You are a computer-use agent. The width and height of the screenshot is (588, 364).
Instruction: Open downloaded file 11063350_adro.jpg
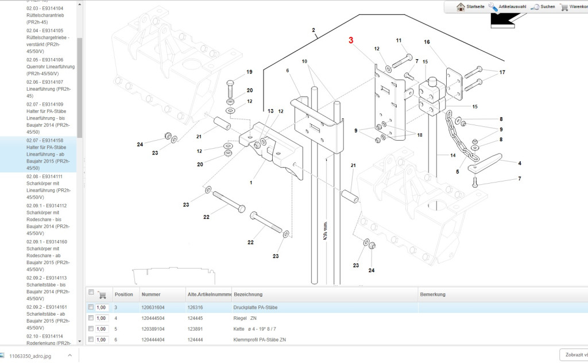pyautogui.click(x=30, y=356)
